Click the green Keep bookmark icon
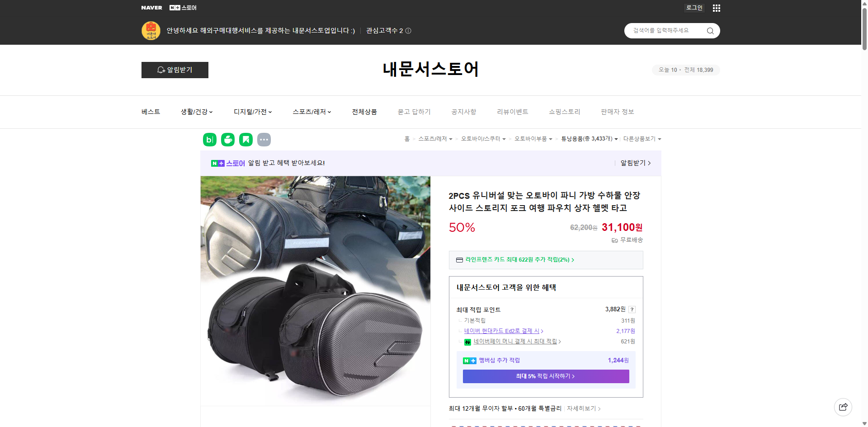Viewport: 868px width, 427px height. [x=245, y=139]
